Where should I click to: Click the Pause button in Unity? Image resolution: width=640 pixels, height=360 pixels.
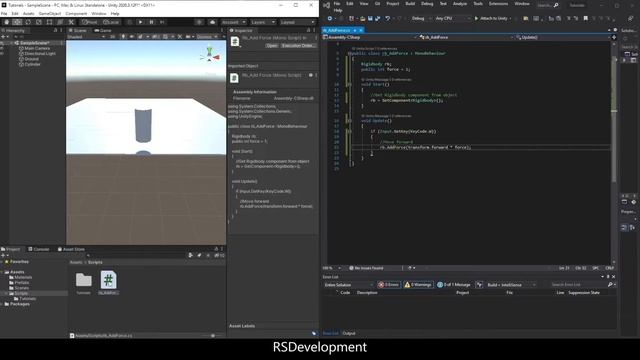(151, 22)
